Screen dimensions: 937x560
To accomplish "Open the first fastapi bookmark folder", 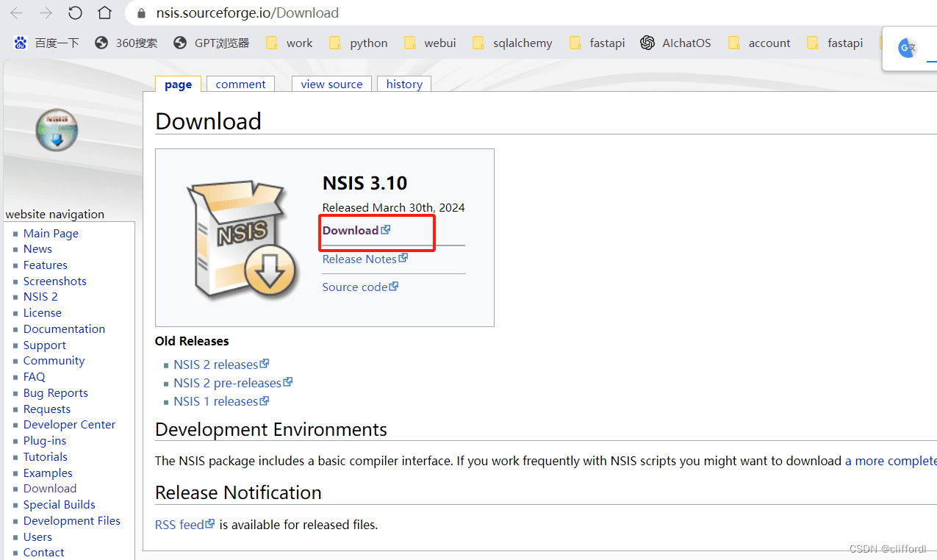I will (597, 43).
